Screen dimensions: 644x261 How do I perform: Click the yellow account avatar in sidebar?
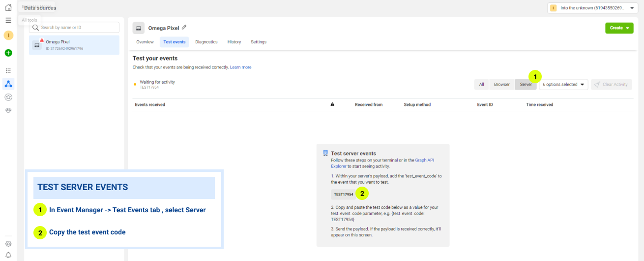pos(8,35)
